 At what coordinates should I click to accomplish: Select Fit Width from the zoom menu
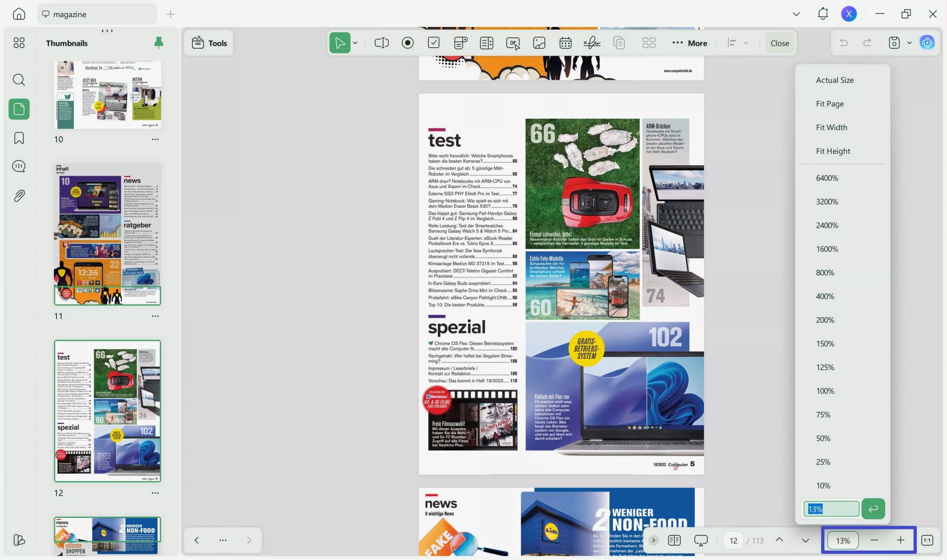coord(831,127)
